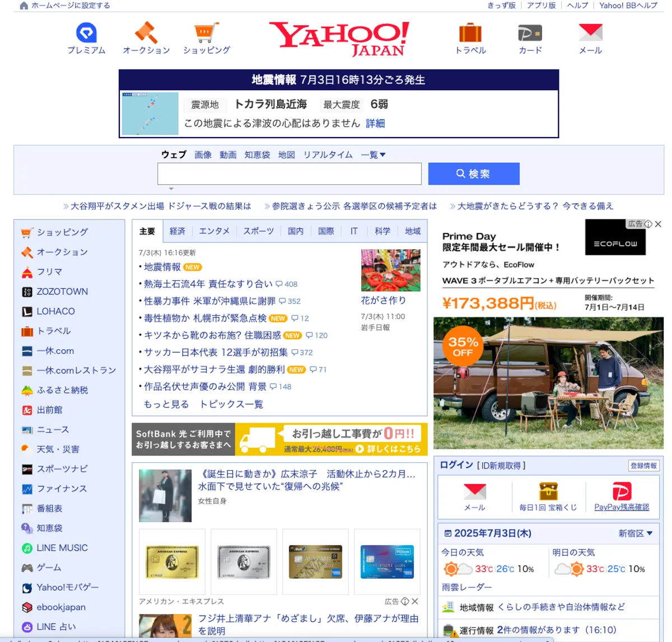Switch to the スポーツ news tab
This screenshot has width=672, height=642.
tap(259, 231)
